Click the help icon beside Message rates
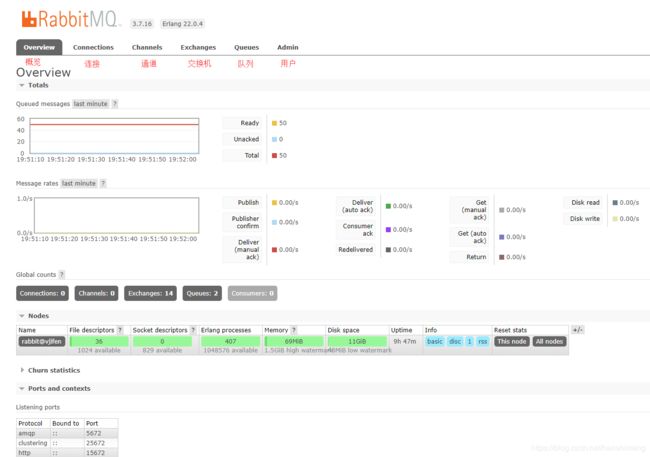 pos(103,183)
